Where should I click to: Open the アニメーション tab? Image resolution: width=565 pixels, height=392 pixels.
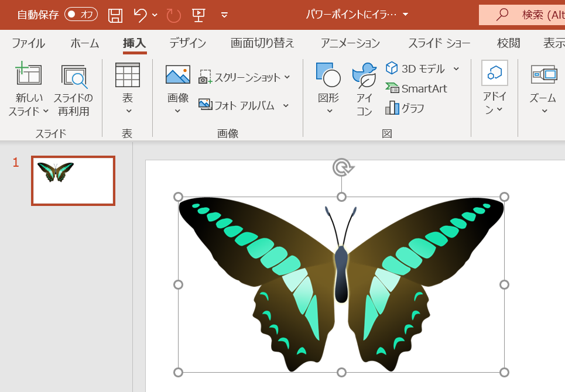point(350,43)
